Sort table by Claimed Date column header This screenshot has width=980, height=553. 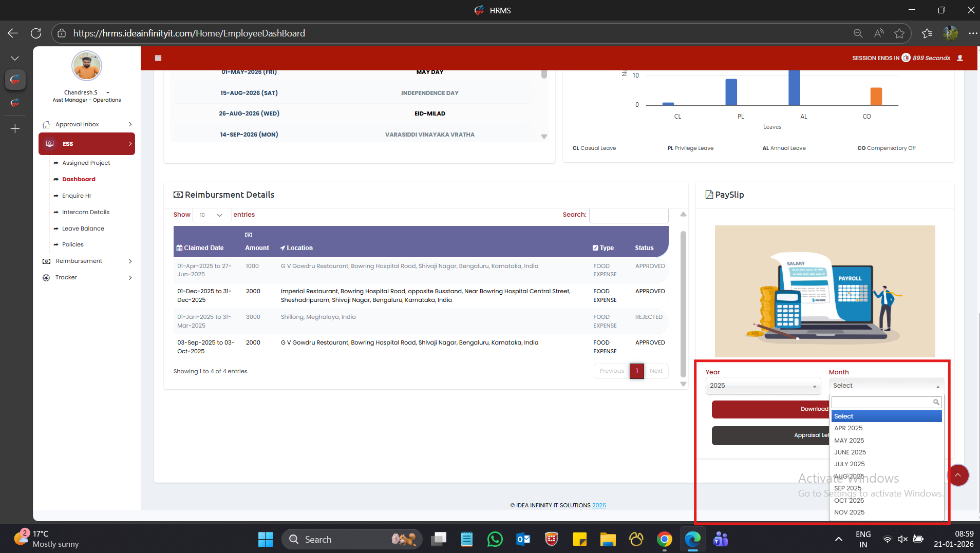(x=203, y=248)
